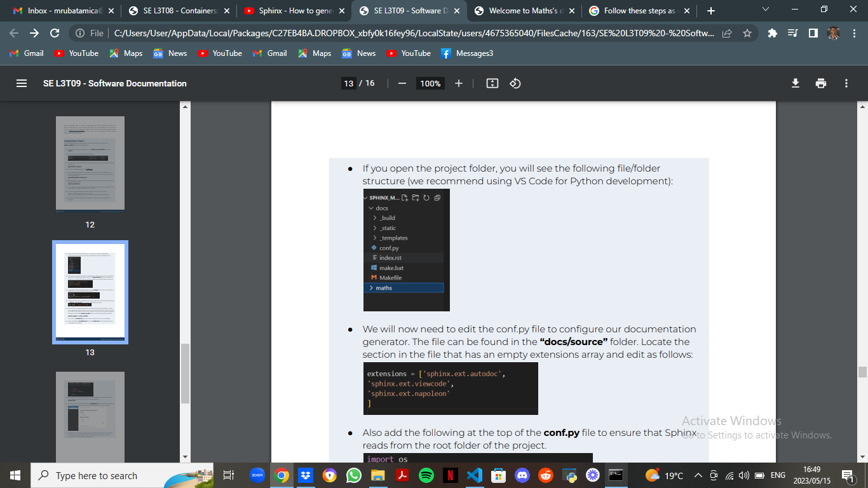Screen dimensions: 868x488
Task: Download the PDF document
Action: [795, 83]
